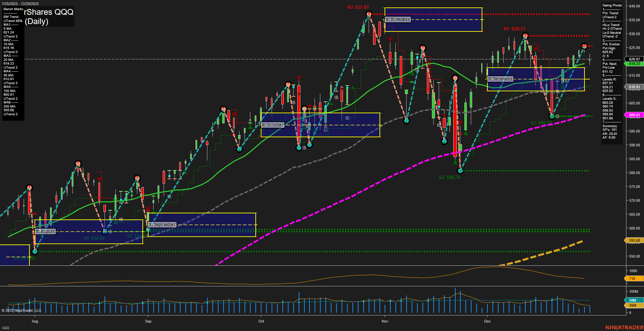Select the M:October monthly range label
644x331 pixels.
273,125
